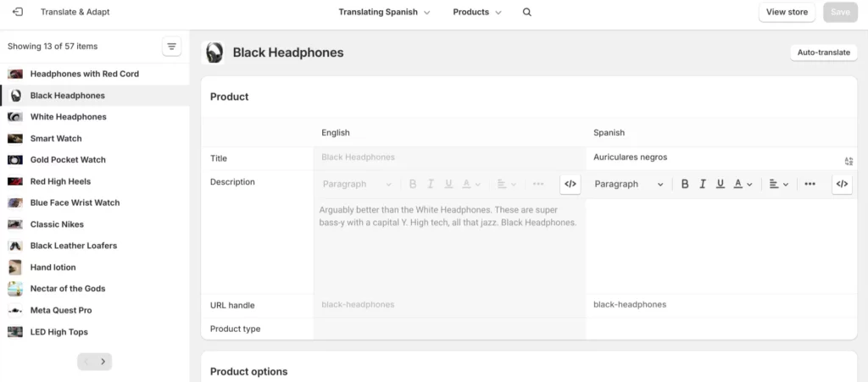Select Classic Nikes item

tap(95, 224)
